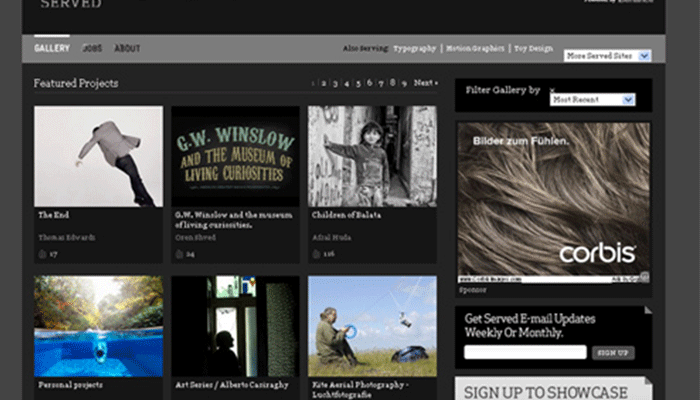The width and height of the screenshot is (700, 400).
Task: Click G.W. Winslow museum project title
Action: (x=233, y=220)
